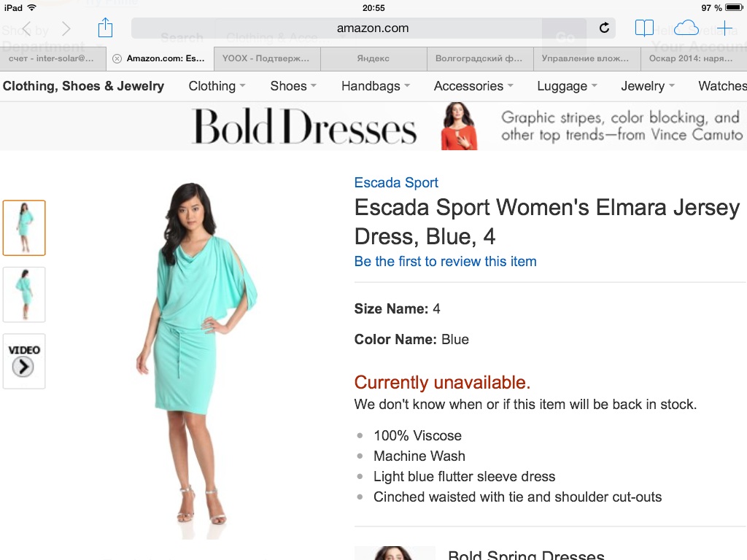Close the Amazon.com tab
The width and height of the screenshot is (747, 560).
point(117,58)
